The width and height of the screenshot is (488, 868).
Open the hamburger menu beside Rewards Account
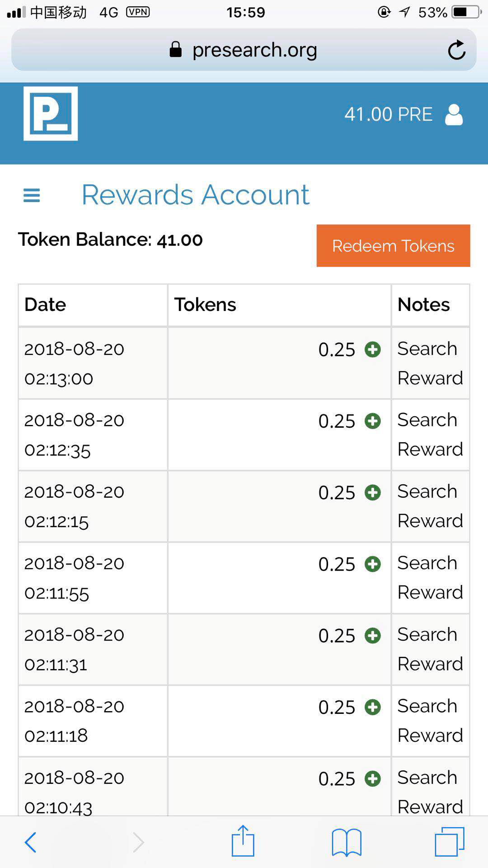(x=32, y=195)
